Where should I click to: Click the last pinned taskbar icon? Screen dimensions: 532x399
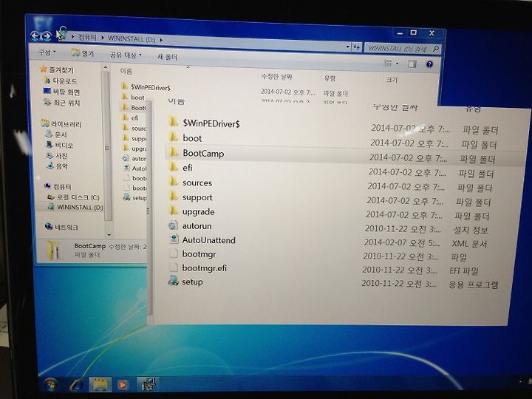tap(149, 383)
